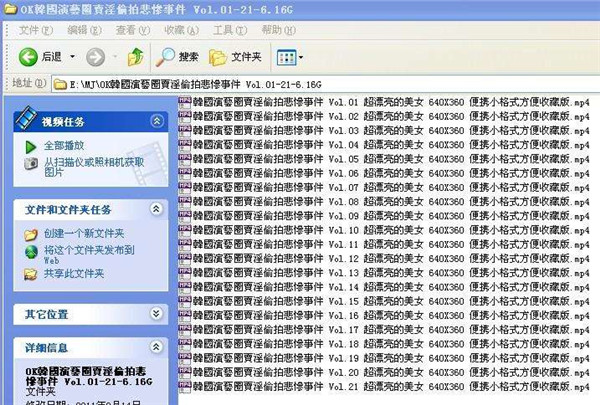Click the title bar folder icon
The width and height of the screenshot is (600, 405).
(10, 8)
